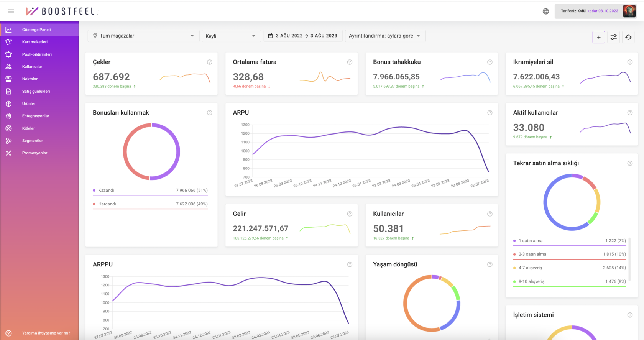The height and width of the screenshot is (340, 644).
Task: Open the language globe icon
Action: pyautogui.click(x=546, y=11)
